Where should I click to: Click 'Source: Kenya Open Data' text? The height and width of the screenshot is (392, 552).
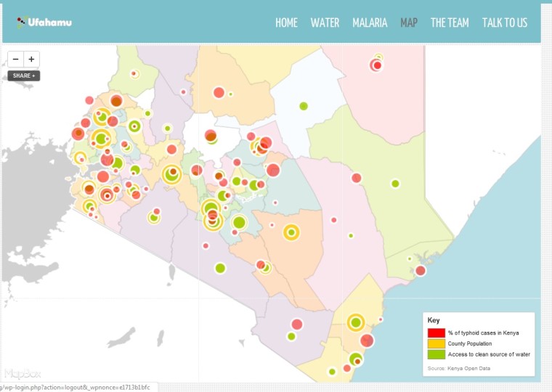(x=459, y=369)
